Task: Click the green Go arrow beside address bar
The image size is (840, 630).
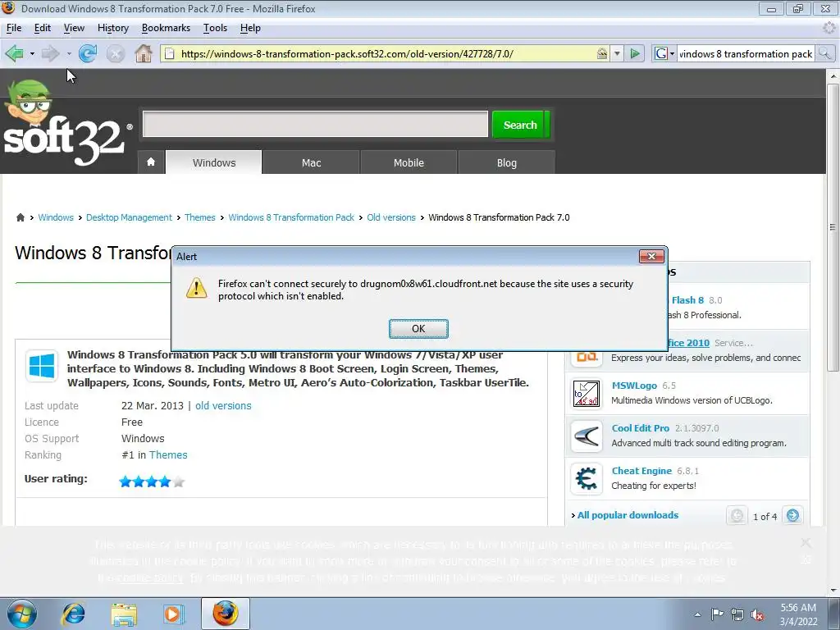Action: click(635, 53)
